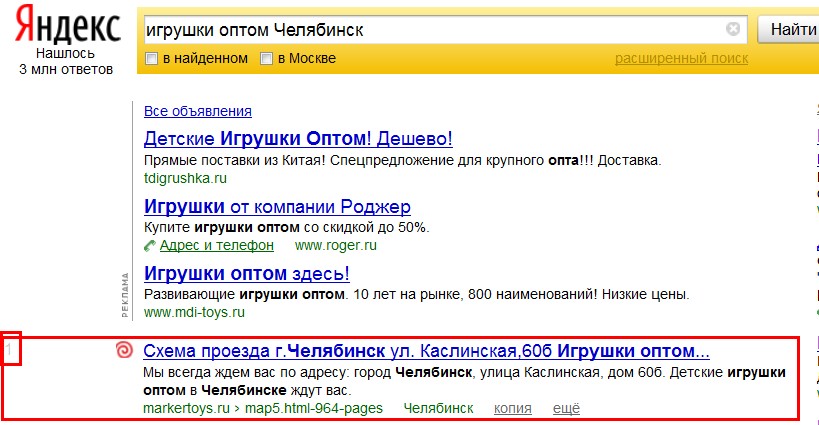This screenshot has height=425, width=819.
Task: Click the markertoys.ru green URL
Action: pos(186,408)
